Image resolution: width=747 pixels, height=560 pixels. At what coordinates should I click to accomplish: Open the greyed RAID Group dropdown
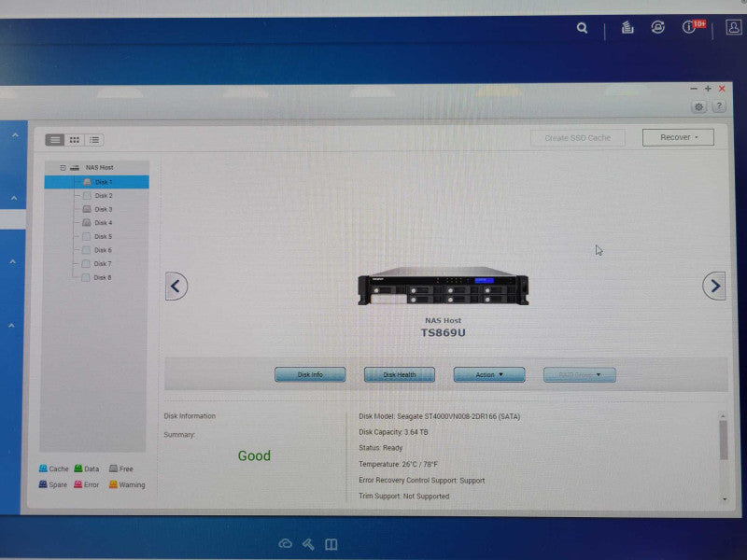[x=579, y=375]
